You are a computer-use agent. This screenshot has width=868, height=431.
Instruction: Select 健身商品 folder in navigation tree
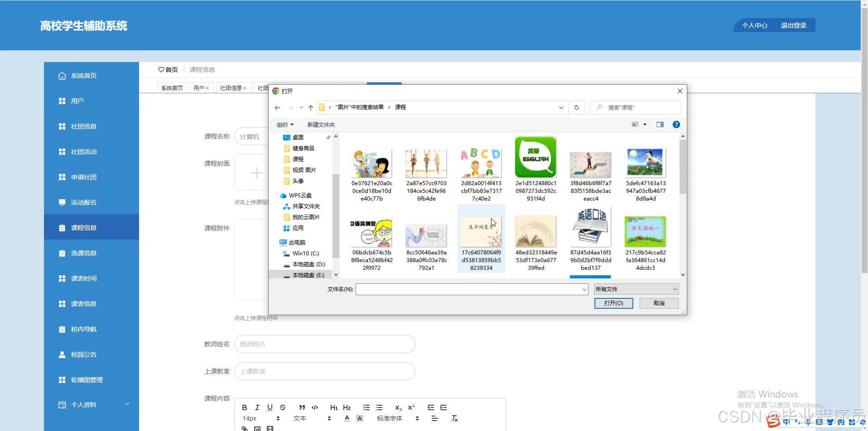[x=303, y=148]
